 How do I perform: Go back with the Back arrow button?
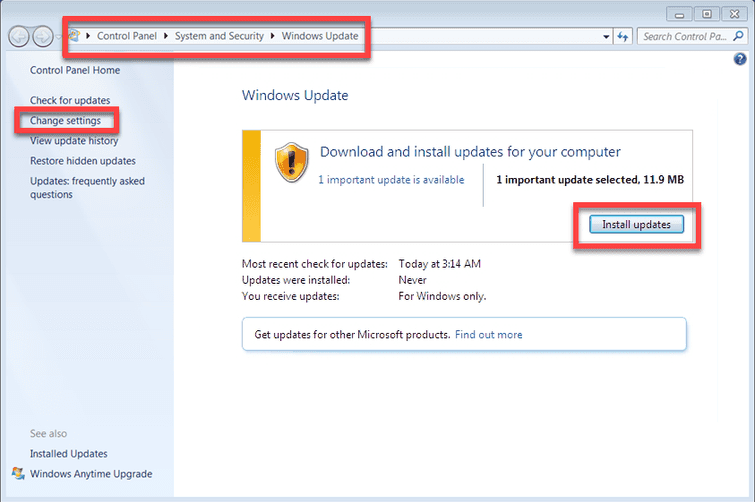point(19,37)
